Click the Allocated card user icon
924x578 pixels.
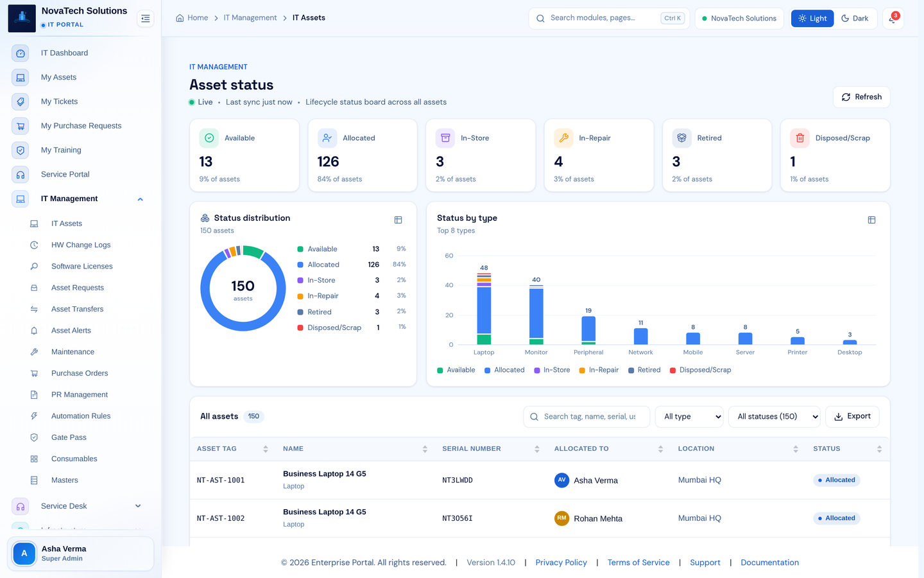(327, 137)
